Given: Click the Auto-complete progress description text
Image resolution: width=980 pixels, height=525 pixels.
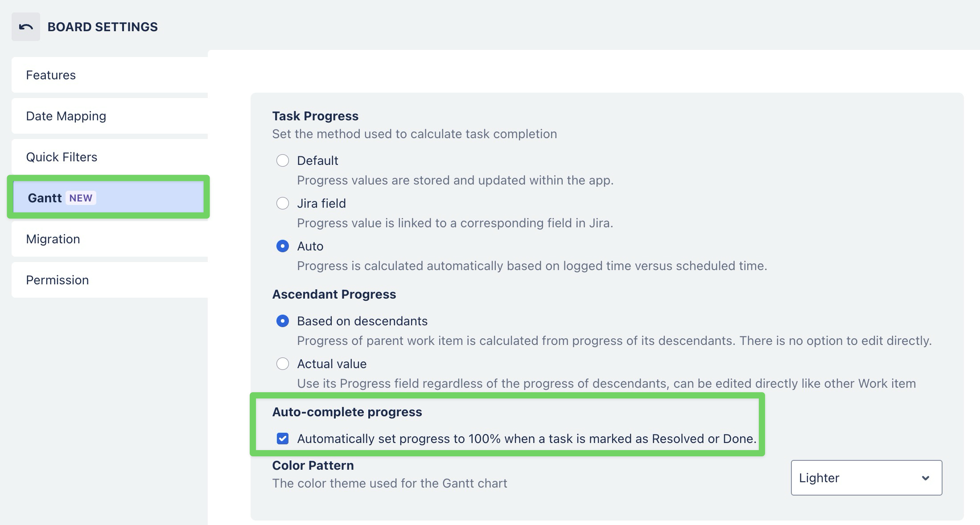Looking at the screenshot, I should tap(527, 439).
